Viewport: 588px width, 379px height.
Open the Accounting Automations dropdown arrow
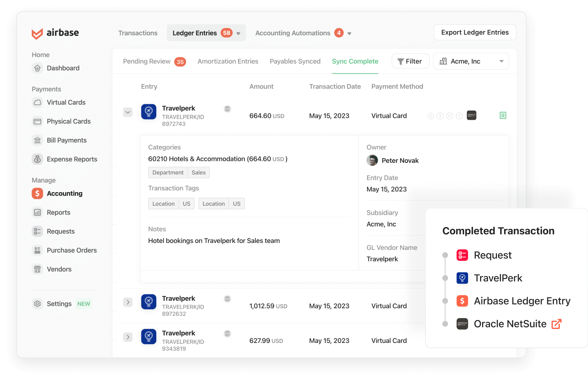(349, 33)
